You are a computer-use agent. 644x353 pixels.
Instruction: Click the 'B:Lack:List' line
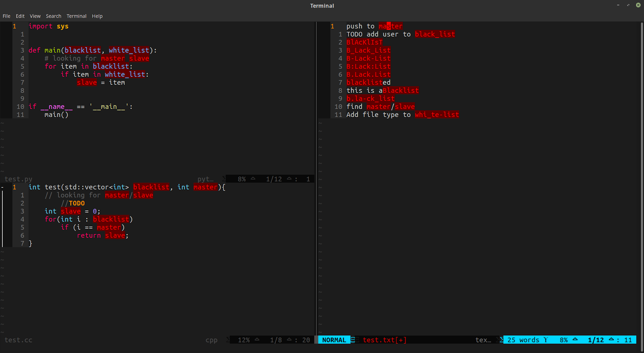369,66
